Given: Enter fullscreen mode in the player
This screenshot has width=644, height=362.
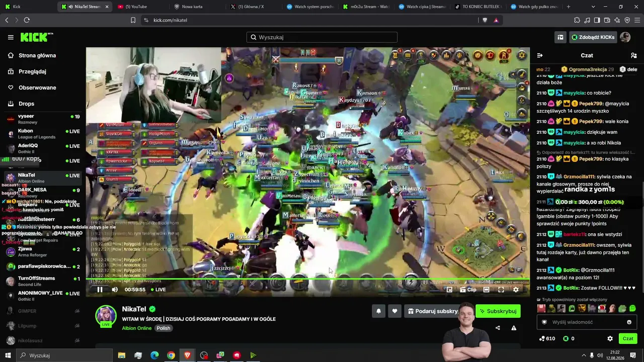Looking at the screenshot, I should [501, 290].
